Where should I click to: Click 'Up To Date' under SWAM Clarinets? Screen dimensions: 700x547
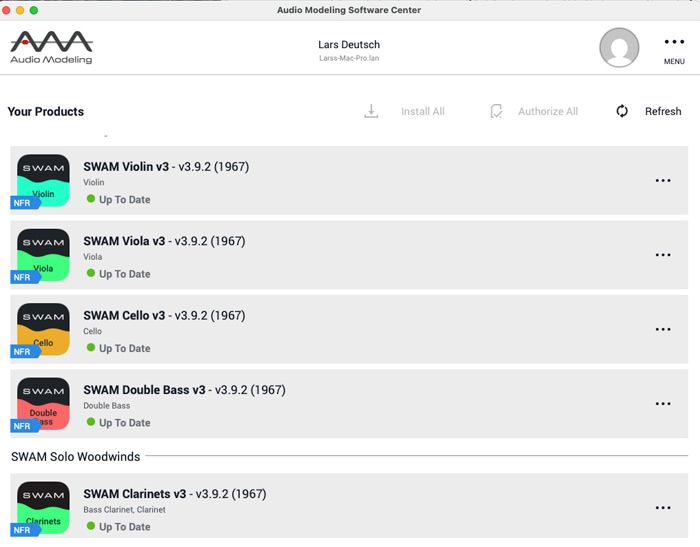pos(125,526)
